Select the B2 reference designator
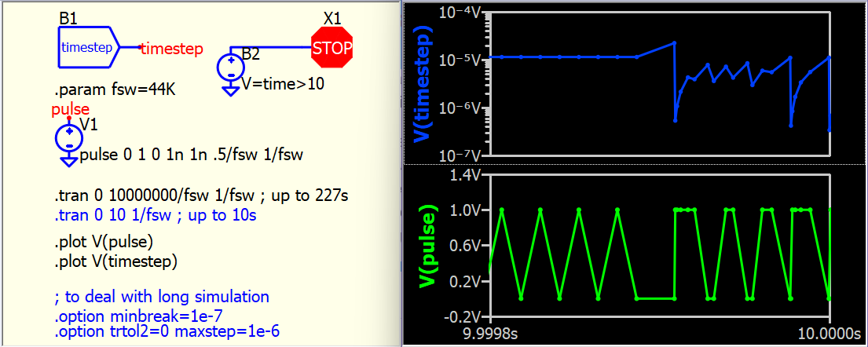This screenshot has width=868, height=347. click(251, 56)
